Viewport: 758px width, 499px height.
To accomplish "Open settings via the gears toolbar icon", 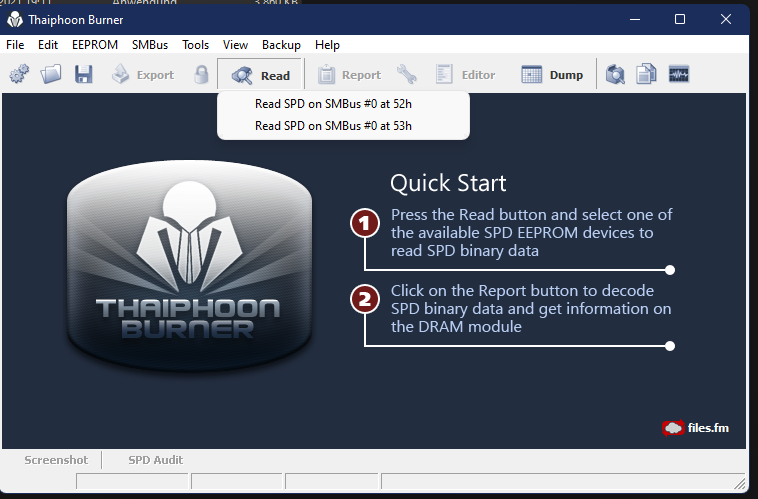I will 19,74.
